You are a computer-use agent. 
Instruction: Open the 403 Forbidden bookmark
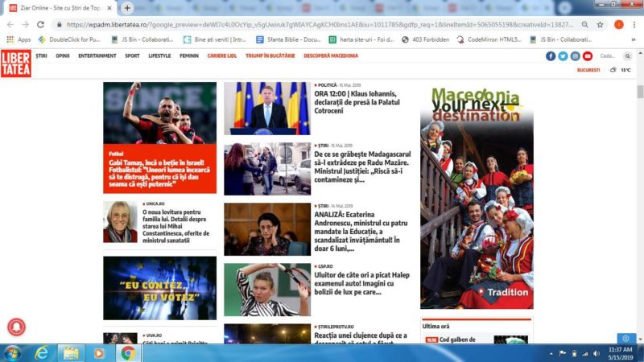[425, 39]
